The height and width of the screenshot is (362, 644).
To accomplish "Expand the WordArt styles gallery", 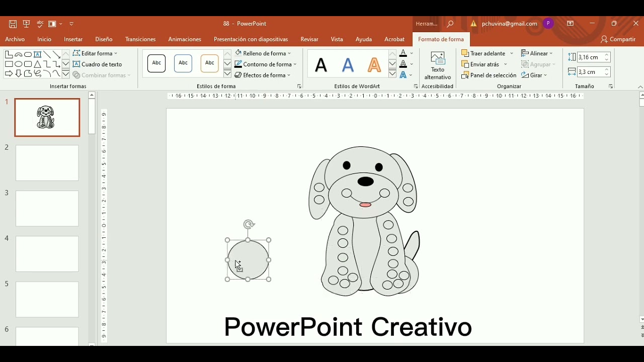I will coord(392,74).
